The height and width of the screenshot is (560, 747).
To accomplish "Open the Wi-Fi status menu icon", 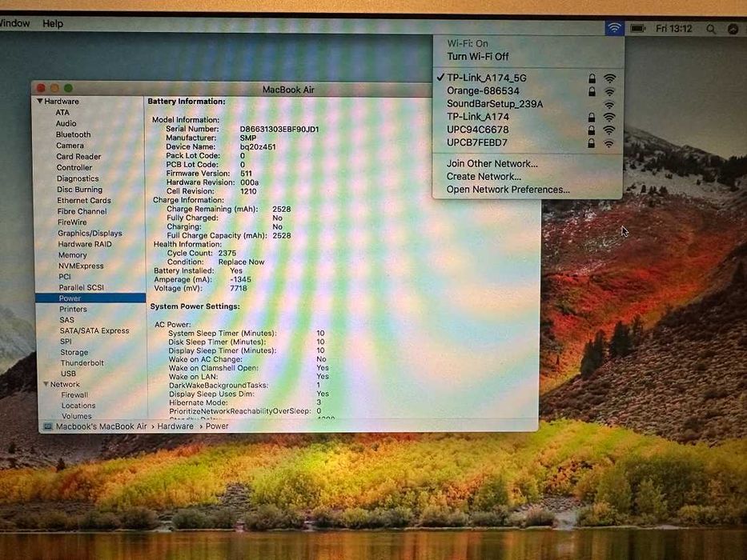I will click(x=615, y=28).
